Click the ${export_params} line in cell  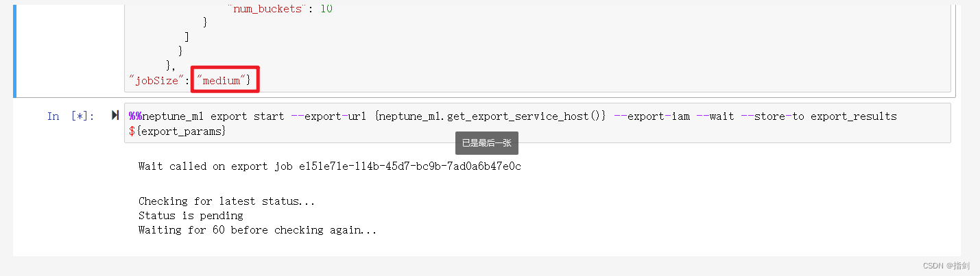pos(177,130)
